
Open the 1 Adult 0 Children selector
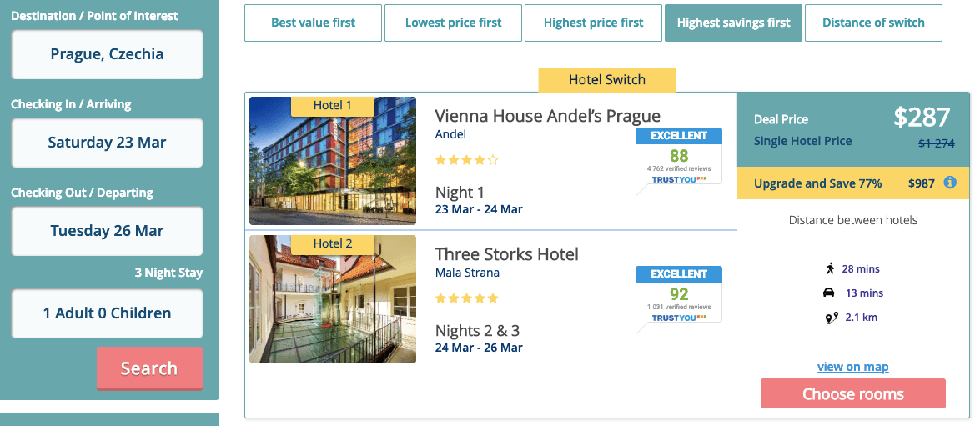click(107, 313)
